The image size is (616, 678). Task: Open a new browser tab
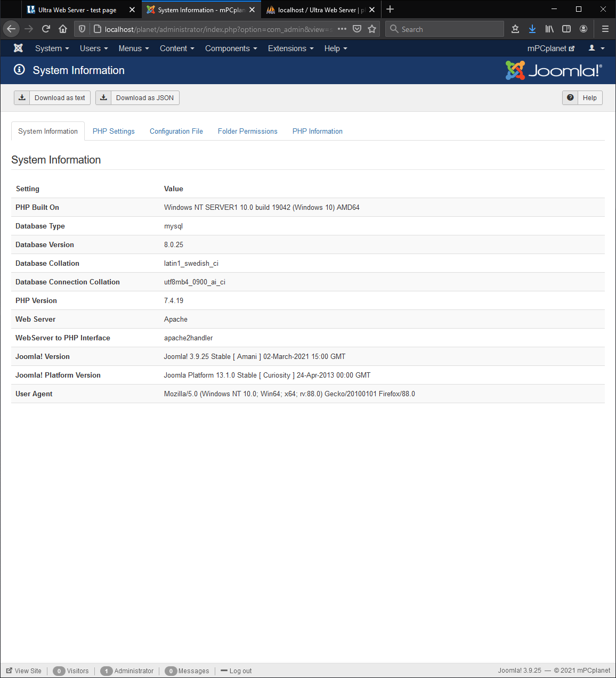click(390, 9)
